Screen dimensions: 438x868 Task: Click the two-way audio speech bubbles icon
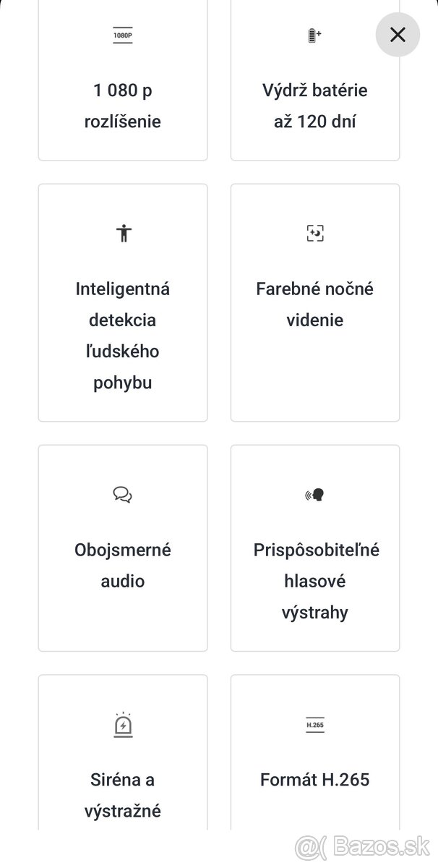click(x=123, y=495)
